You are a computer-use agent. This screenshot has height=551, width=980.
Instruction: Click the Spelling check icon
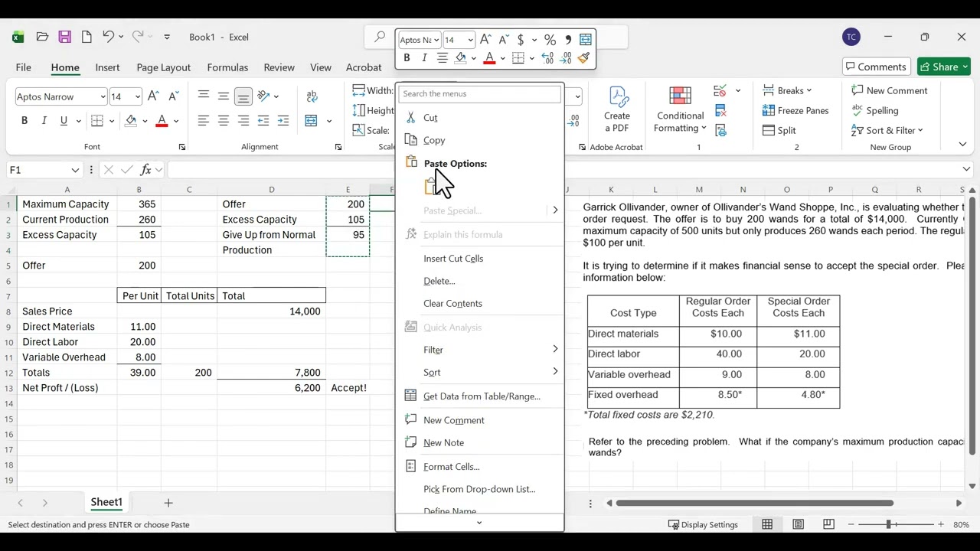tap(875, 110)
